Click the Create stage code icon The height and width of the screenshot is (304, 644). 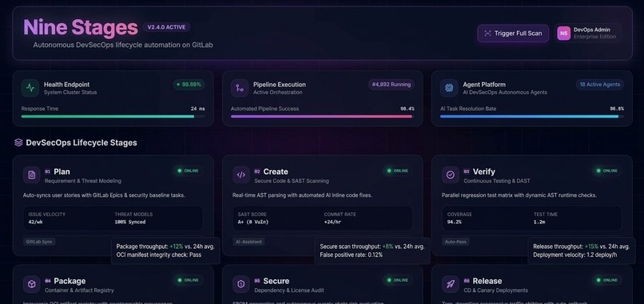[241, 175]
